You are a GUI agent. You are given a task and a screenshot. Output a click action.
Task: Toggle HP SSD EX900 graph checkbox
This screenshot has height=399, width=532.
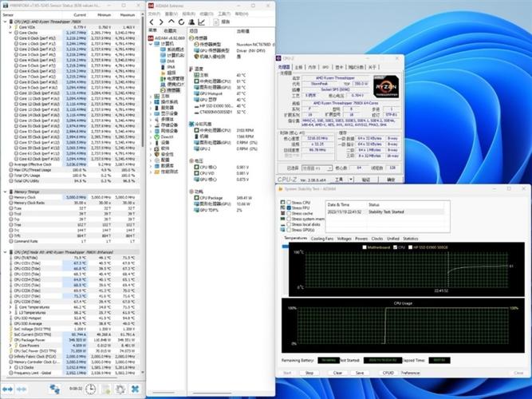[410, 247]
